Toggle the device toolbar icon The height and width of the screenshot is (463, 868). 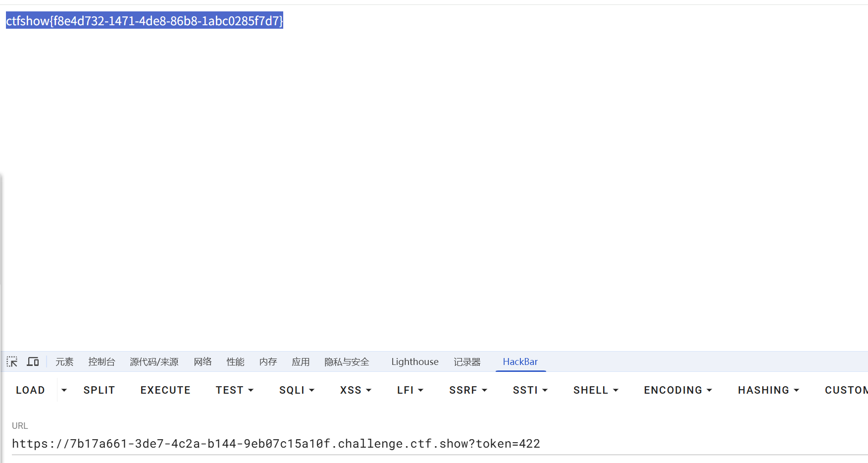click(x=33, y=361)
